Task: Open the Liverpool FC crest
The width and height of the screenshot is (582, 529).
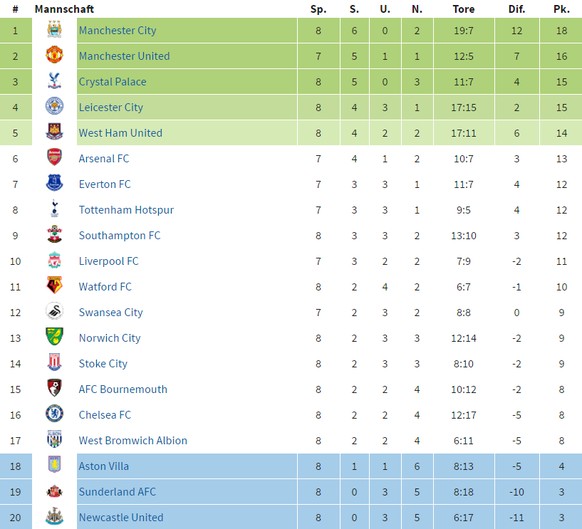Action: click(54, 260)
